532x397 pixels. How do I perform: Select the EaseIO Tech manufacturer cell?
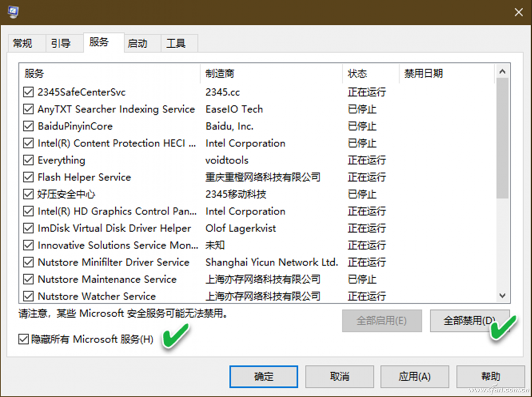(234, 109)
